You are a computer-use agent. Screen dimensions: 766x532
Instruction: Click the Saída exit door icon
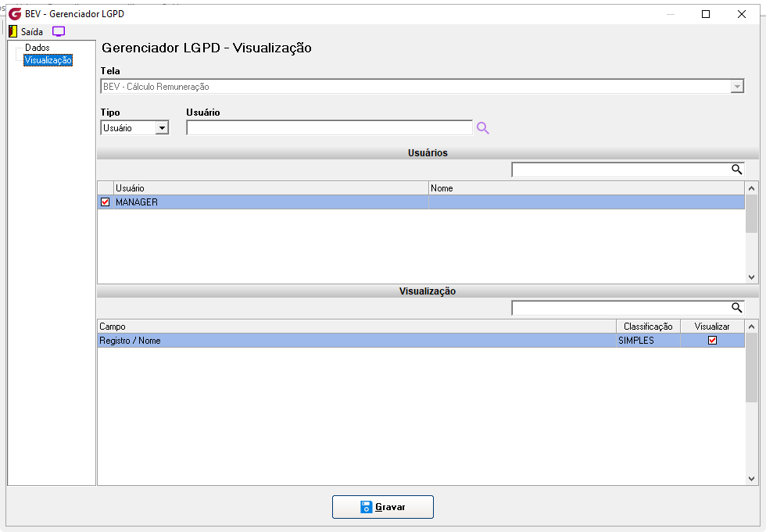coord(13,32)
